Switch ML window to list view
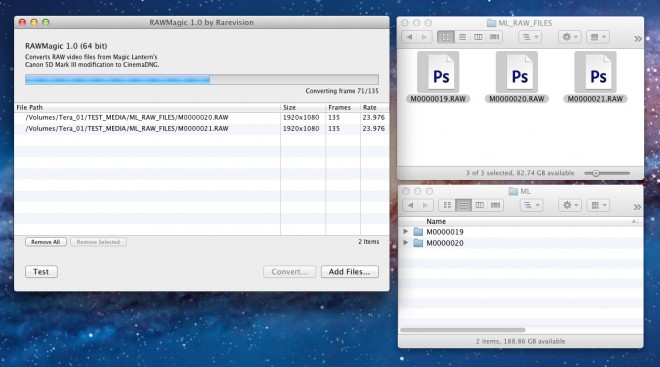The image size is (660, 367). (x=463, y=205)
